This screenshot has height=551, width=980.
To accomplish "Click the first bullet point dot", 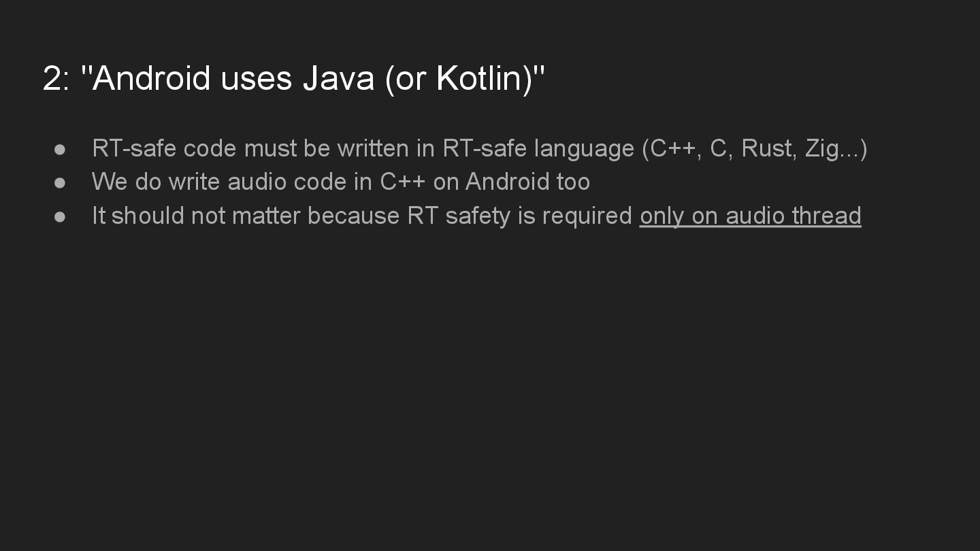I will coord(60,149).
